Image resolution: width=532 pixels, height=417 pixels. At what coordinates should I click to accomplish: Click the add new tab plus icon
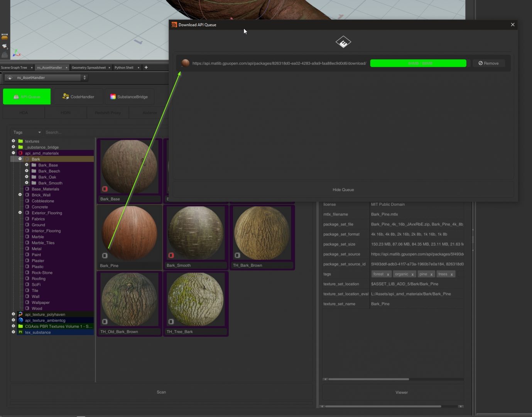(146, 68)
